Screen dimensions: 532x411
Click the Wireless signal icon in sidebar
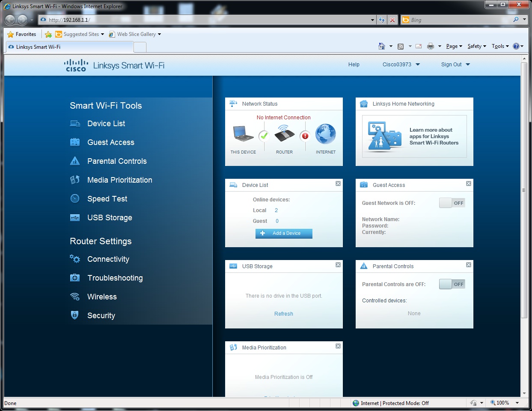tap(75, 297)
